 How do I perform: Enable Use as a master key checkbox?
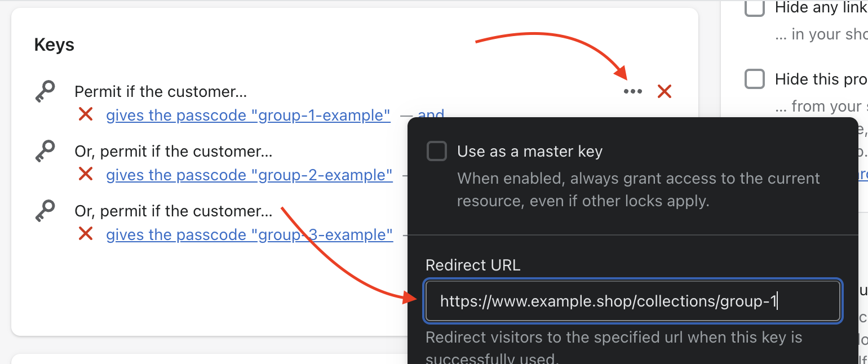437,152
